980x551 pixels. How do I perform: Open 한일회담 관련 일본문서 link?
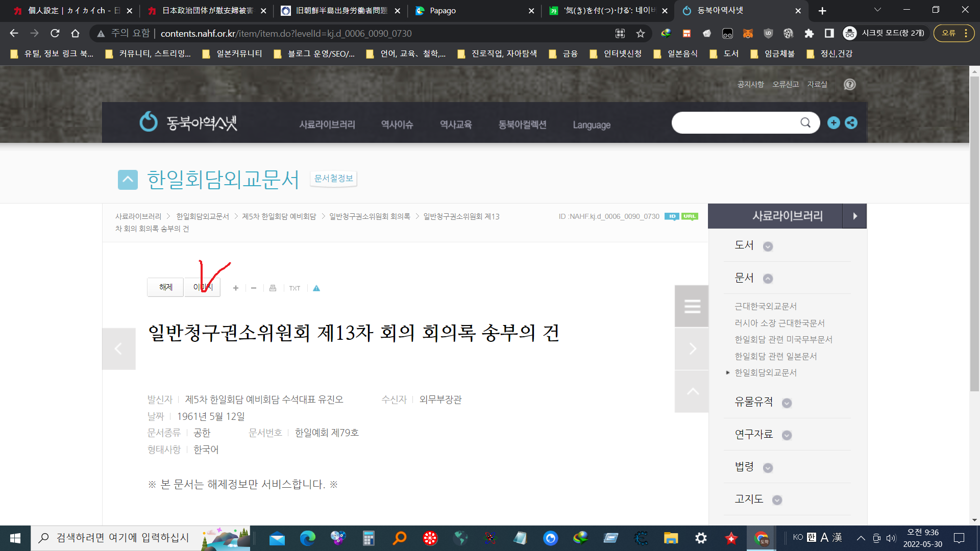(775, 356)
